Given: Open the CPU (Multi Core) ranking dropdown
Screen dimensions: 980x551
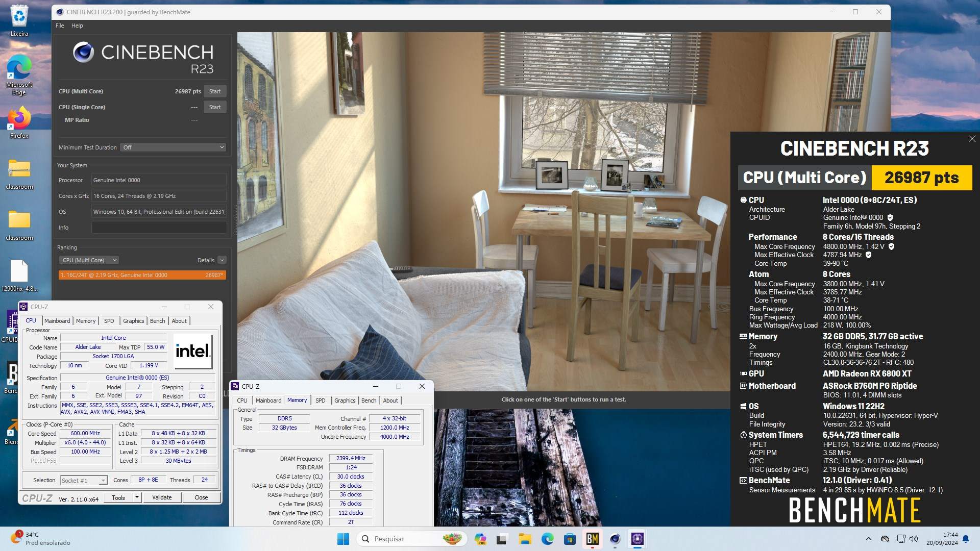Looking at the screenshot, I should pos(89,260).
